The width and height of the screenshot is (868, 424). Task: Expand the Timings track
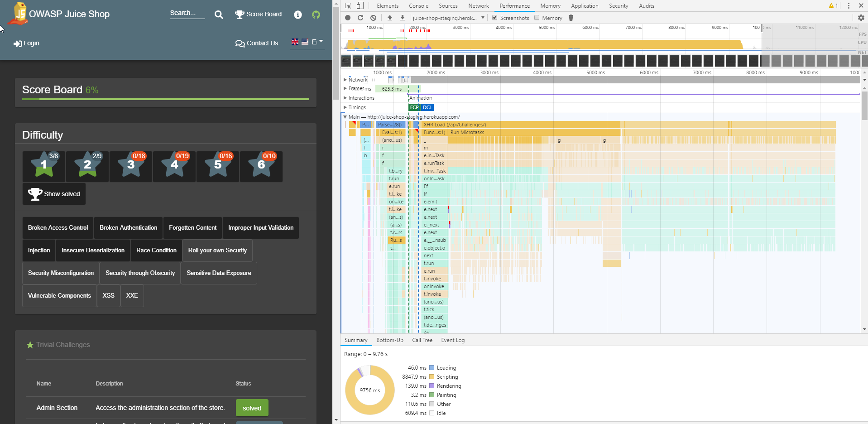(345, 107)
